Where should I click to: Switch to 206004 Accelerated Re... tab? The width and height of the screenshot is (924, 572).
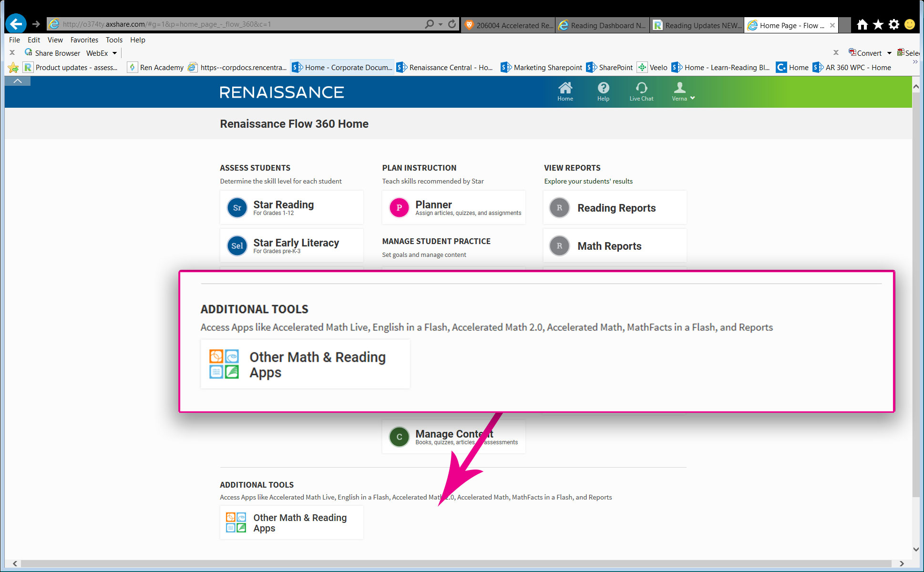(508, 25)
